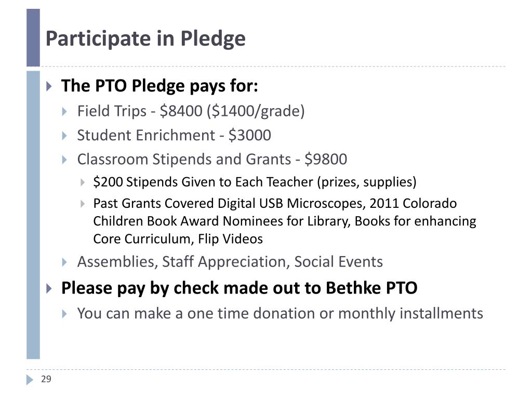Click the slide number 29 in the footer
Image resolution: width=532 pixels, height=399 pixels.
46,379
